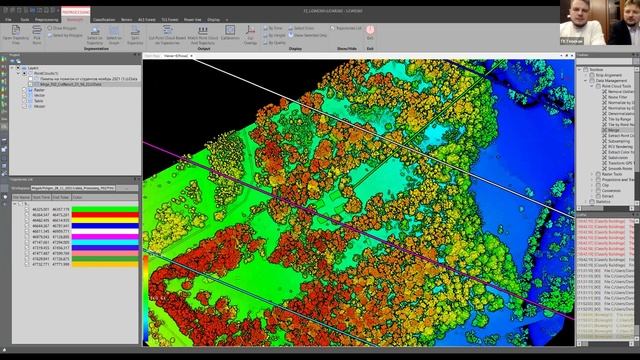Image resolution: width=640 pixels, height=360 pixels.
Task: Click the Color column header
Action: coord(104,198)
